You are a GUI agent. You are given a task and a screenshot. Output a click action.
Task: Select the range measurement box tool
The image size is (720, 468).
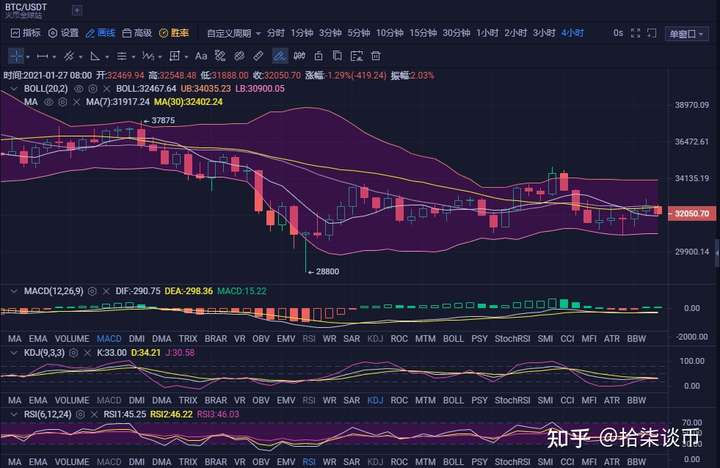(174, 56)
